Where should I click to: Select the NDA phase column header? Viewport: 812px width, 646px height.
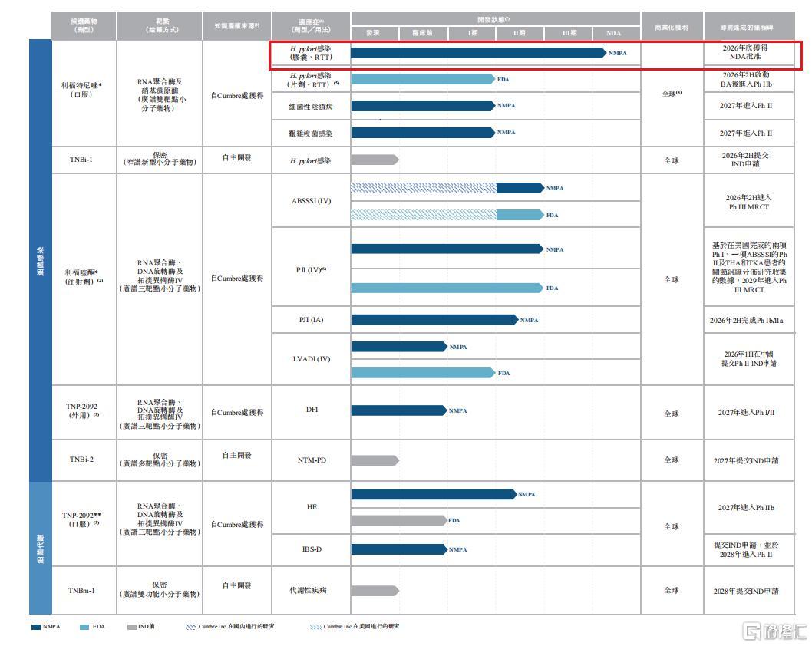click(616, 33)
